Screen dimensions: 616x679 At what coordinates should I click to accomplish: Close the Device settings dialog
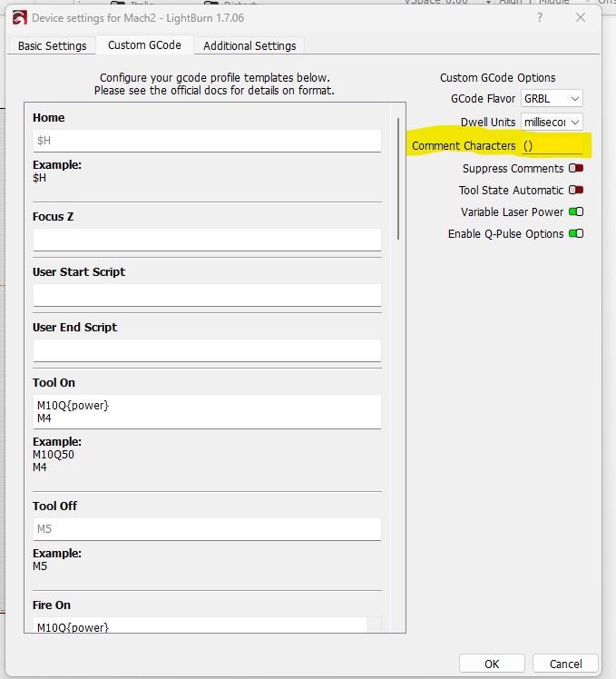[581, 18]
